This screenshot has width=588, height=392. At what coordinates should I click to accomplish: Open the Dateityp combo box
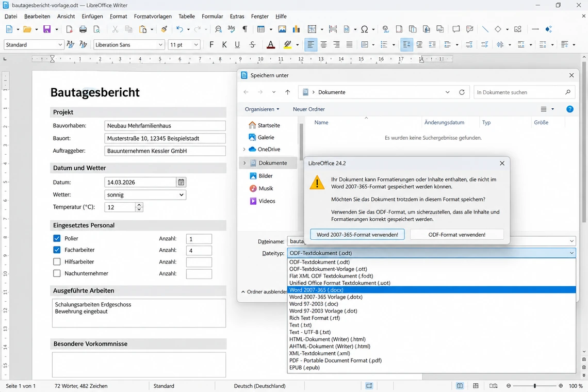pyautogui.click(x=431, y=253)
